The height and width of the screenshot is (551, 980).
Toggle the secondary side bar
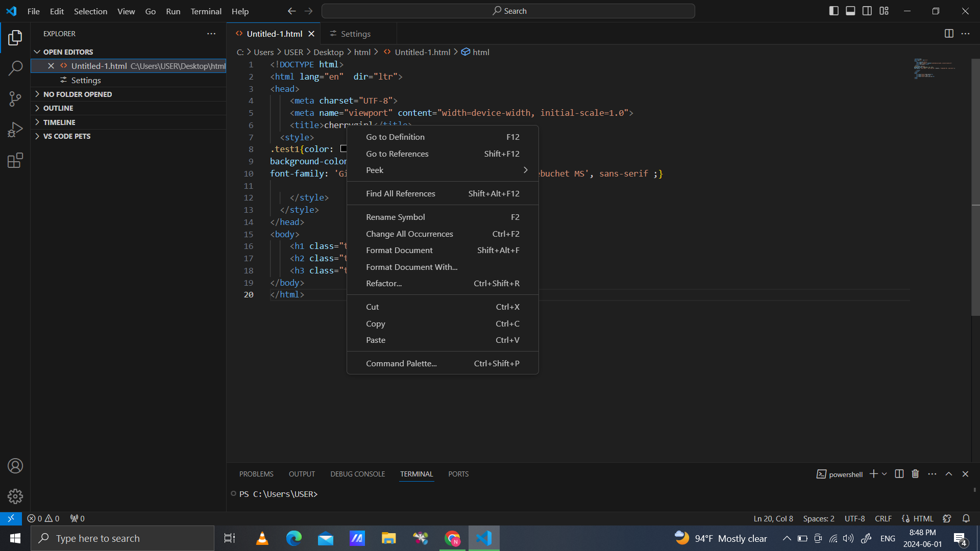867,11
